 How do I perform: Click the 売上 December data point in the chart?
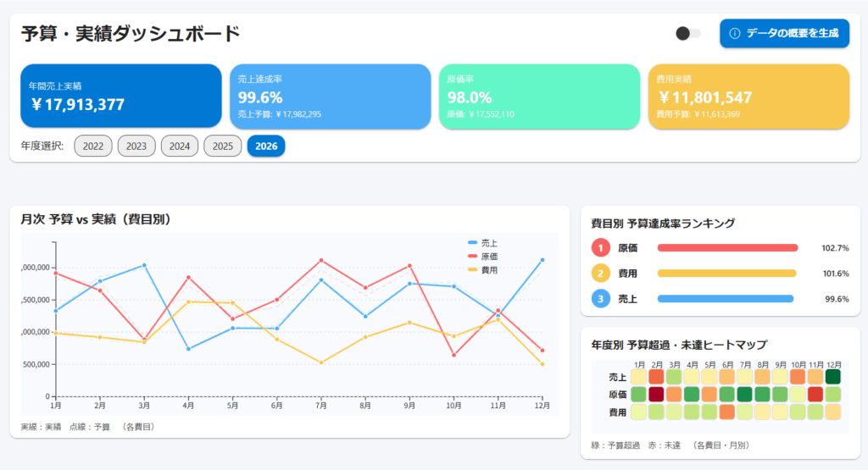(x=542, y=260)
